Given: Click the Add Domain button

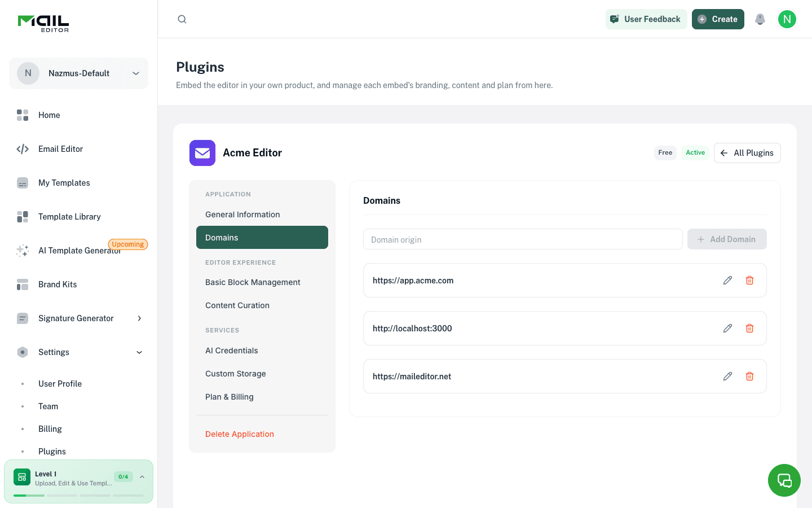Looking at the screenshot, I should tap(727, 239).
